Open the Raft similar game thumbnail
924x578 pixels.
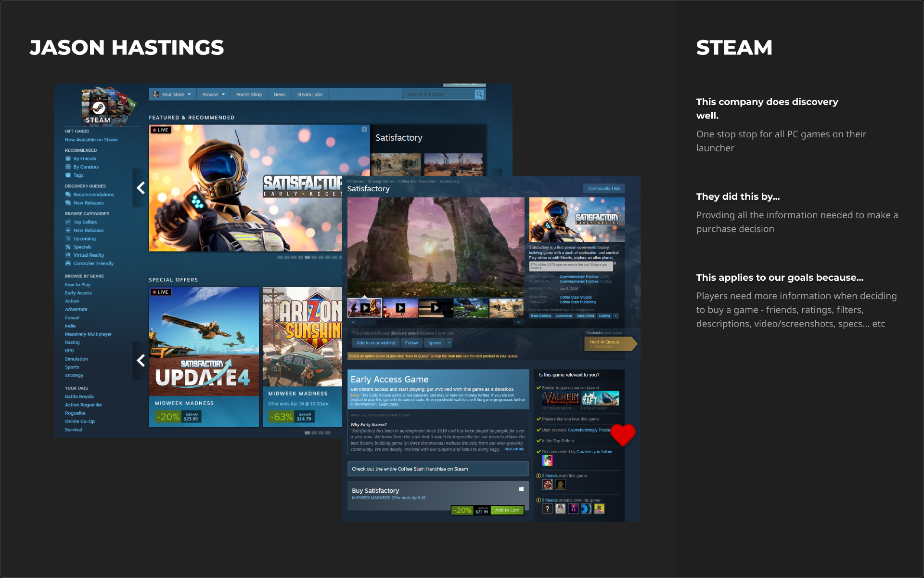(x=600, y=398)
